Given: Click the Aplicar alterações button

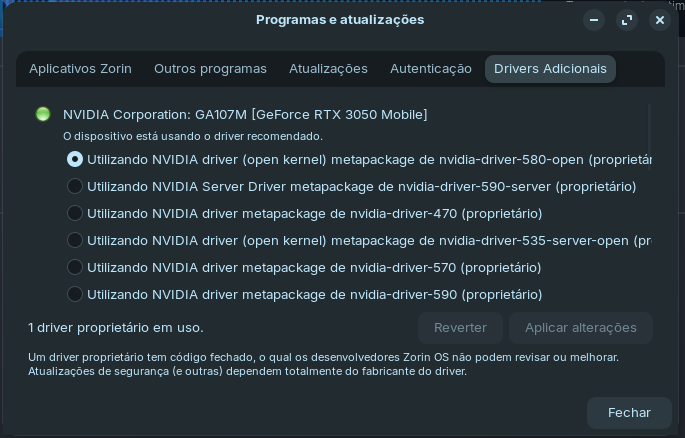Looking at the screenshot, I should click(x=581, y=328).
